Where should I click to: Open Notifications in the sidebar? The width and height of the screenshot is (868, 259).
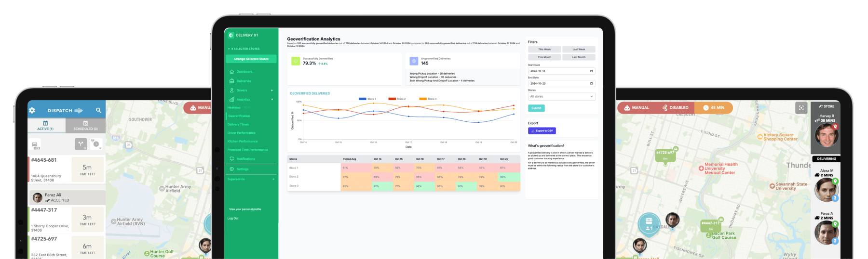(x=245, y=159)
